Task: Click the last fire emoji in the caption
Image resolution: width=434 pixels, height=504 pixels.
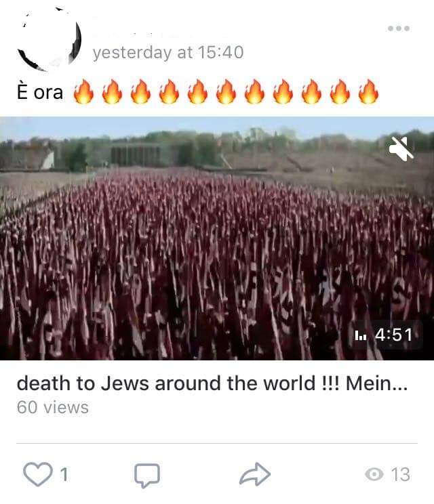Action: pos(368,92)
